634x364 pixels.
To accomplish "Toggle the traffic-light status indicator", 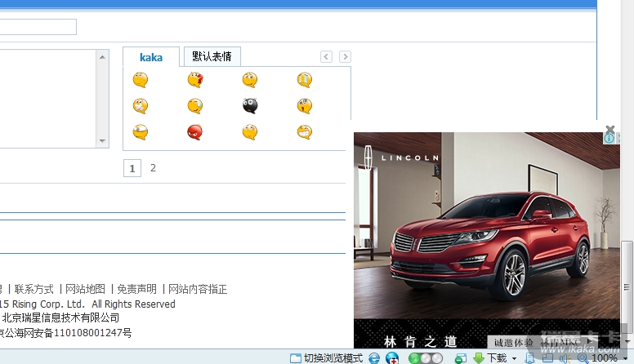I will tap(426, 358).
